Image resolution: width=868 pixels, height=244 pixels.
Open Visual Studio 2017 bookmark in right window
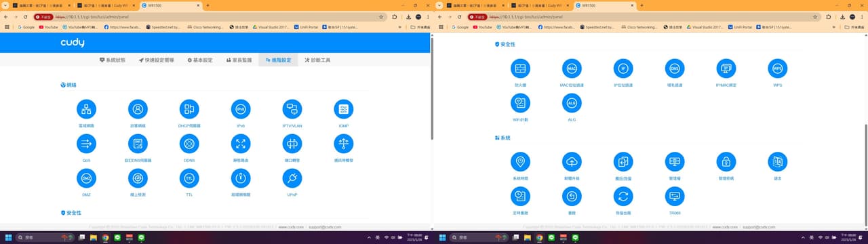click(705, 27)
